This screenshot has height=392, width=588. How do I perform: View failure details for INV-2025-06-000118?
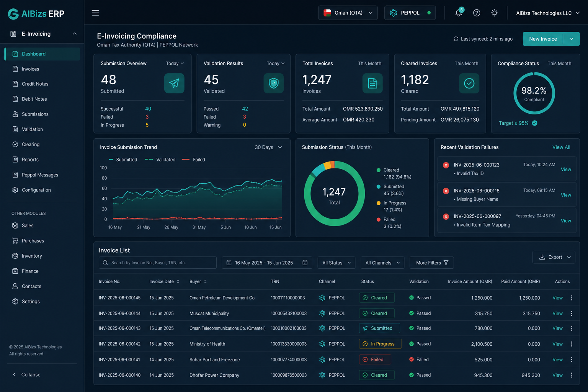coord(566,195)
